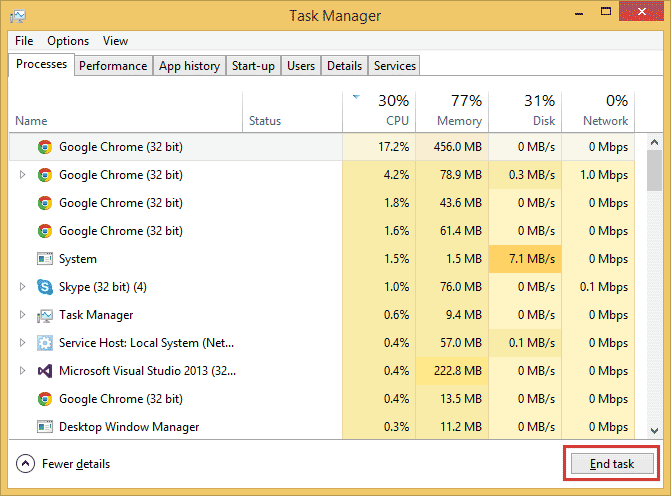Open the Options menu

(68, 41)
